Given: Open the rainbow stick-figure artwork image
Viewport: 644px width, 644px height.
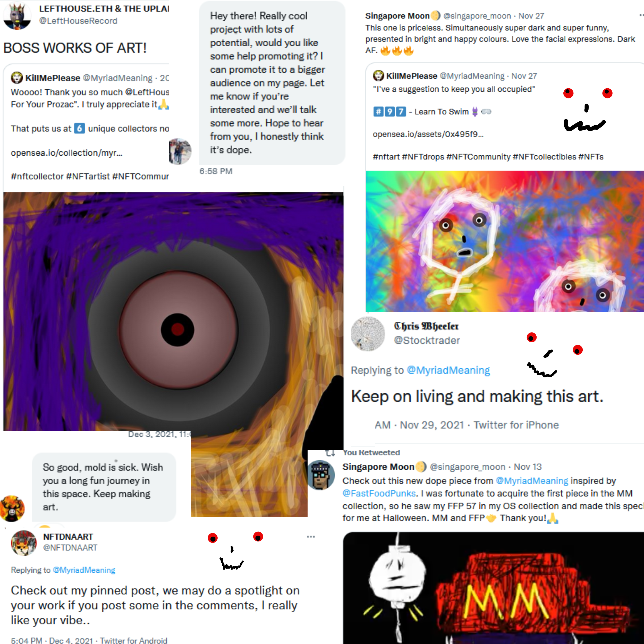Looking at the screenshot, I should pos(505,241).
